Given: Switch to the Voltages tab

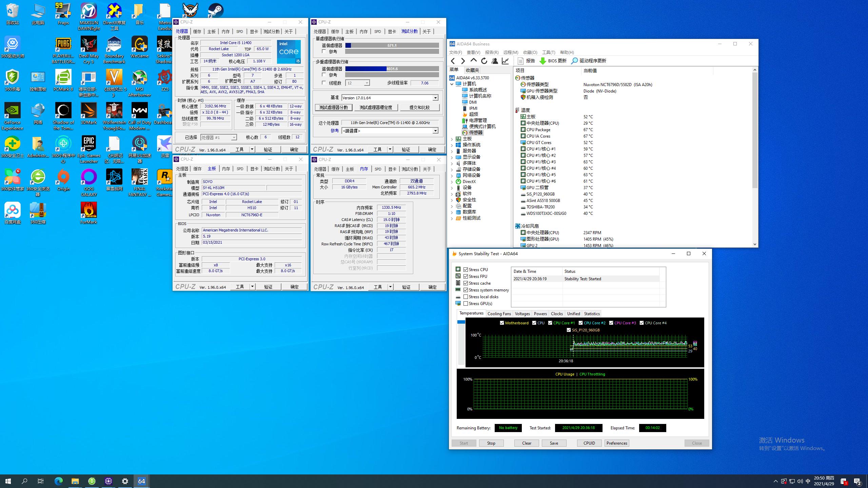Looking at the screenshot, I should 522,313.
